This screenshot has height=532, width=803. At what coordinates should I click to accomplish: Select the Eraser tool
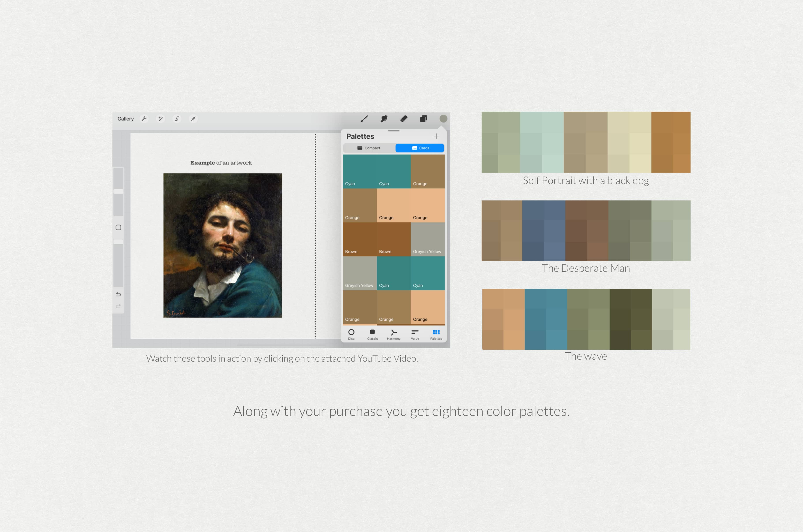coord(404,119)
